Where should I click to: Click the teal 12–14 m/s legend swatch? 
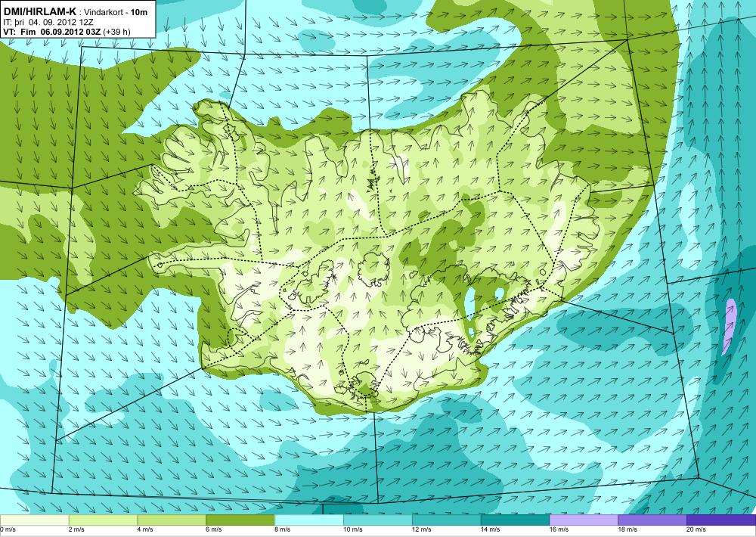click(x=447, y=520)
